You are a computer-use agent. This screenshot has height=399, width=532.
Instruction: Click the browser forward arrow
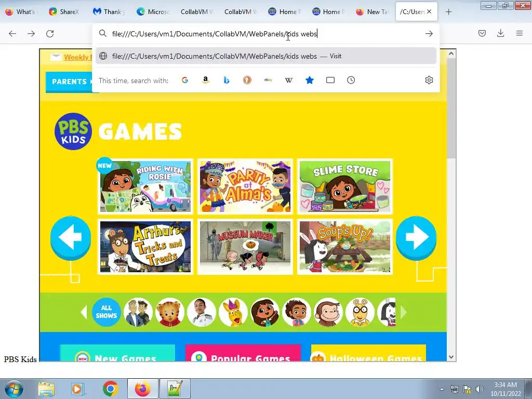[x=31, y=34]
